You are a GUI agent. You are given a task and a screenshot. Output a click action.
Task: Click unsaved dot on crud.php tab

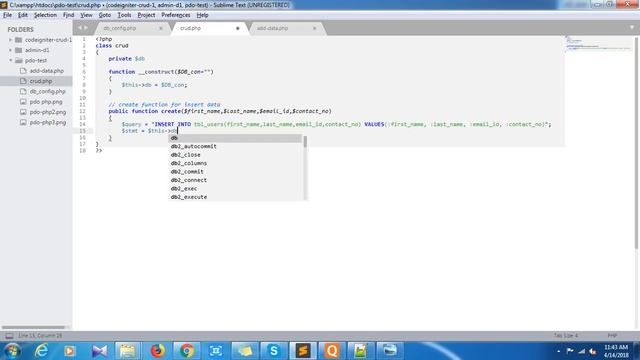point(238,28)
